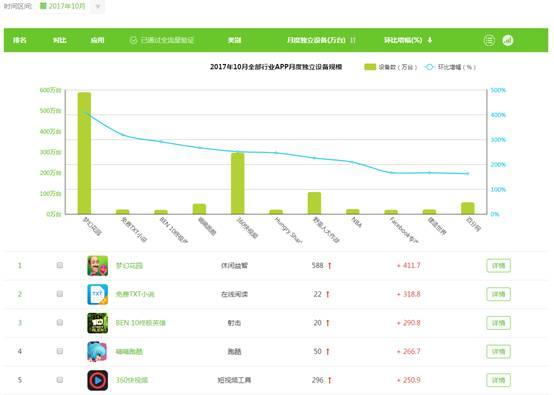554x395 pixels.
Task: Click the fifth bar for 360快视频 in chart
Action: click(x=238, y=183)
